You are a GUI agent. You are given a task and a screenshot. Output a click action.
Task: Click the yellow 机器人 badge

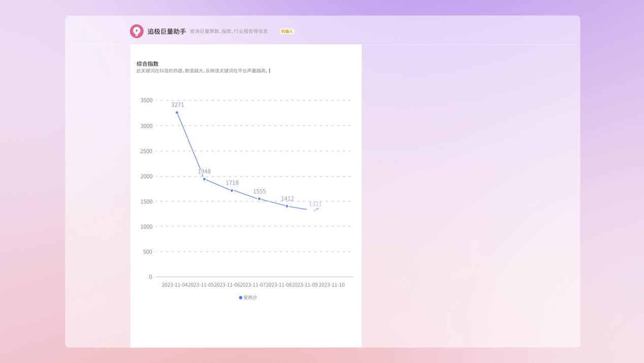tap(287, 32)
